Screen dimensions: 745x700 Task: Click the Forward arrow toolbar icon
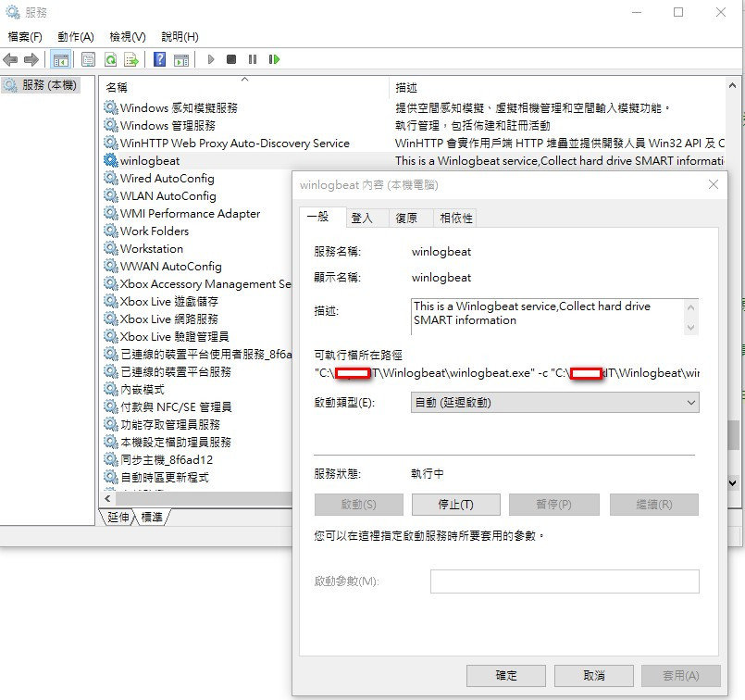coord(31,59)
